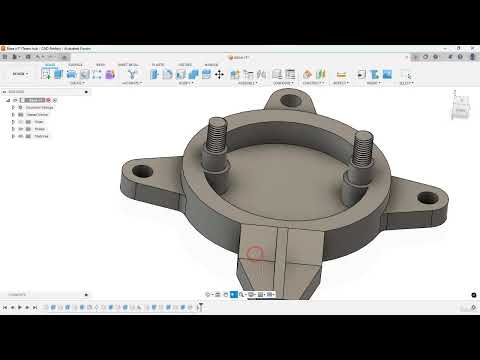Switch to the SOLID tab
The image size is (480, 360).
[x=50, y=65]
